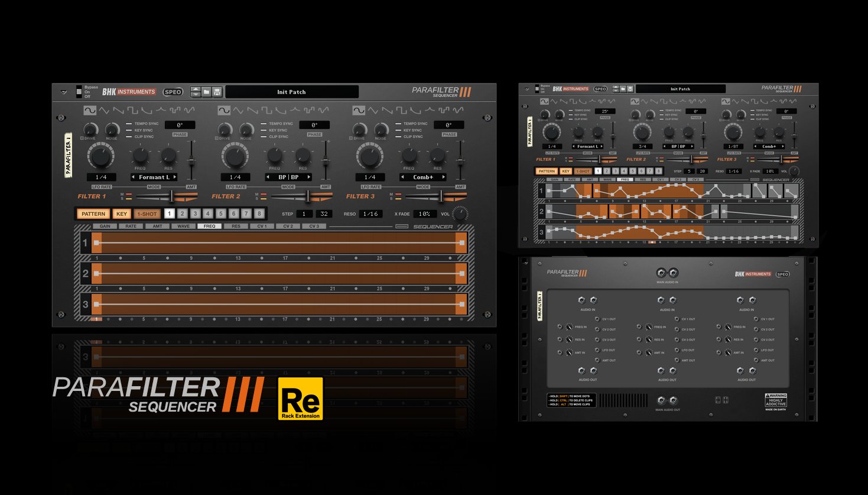Click the SPEO logo badge

[173, 92]
